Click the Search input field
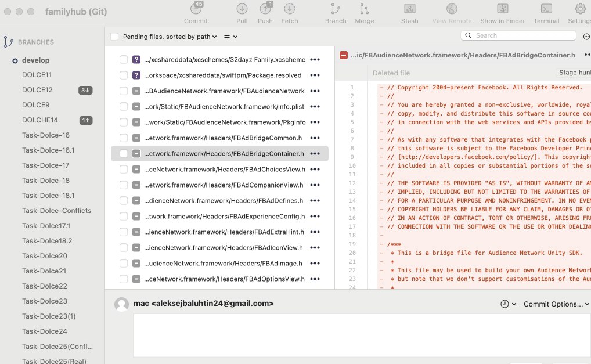This screenshot has height=364, width=591. click(518, 35)
